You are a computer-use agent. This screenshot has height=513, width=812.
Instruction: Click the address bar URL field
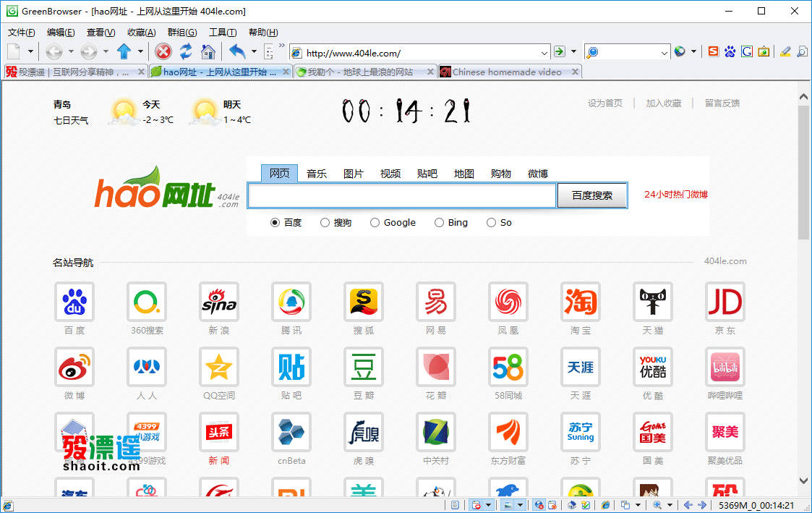[421, 53]
